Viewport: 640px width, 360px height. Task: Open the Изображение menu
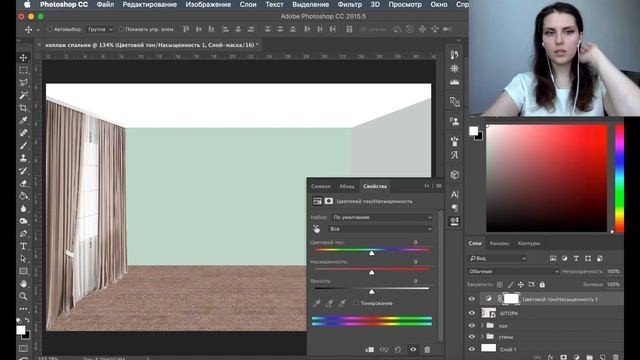[x=208, y=4]
